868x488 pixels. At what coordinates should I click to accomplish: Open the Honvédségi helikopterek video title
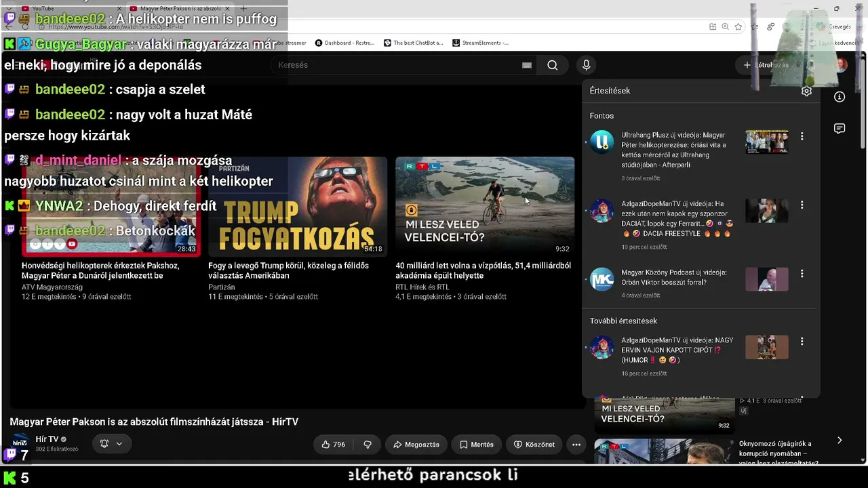click(100, 270)
